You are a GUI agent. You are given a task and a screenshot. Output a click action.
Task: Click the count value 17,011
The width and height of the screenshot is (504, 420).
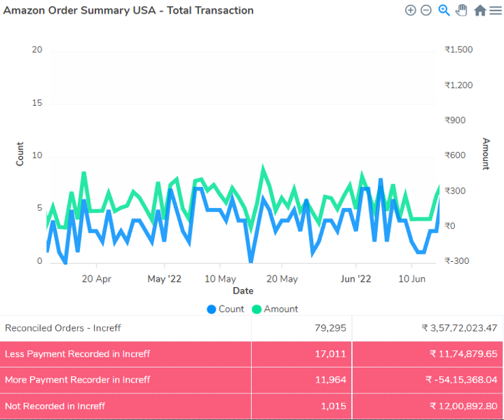(x=330, y=354)
